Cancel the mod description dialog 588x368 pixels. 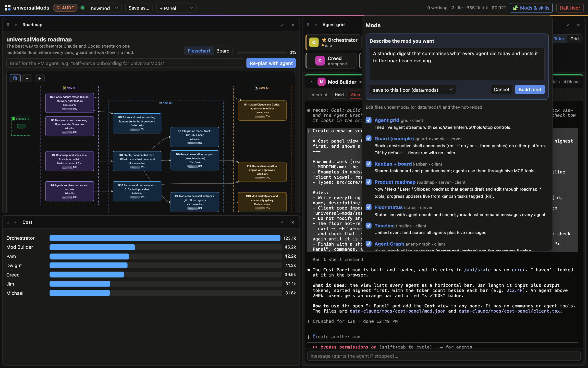pyautogui.click(x=501, y=90)
